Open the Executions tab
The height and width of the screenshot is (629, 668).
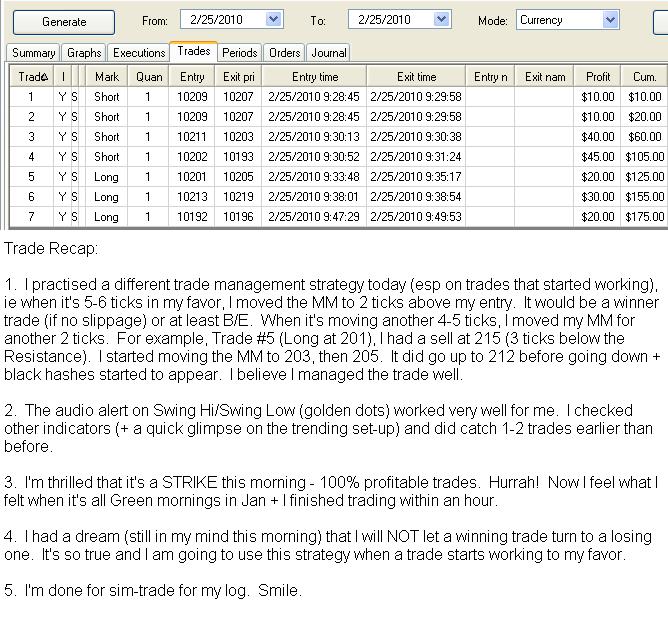click(x=139, y=53)
